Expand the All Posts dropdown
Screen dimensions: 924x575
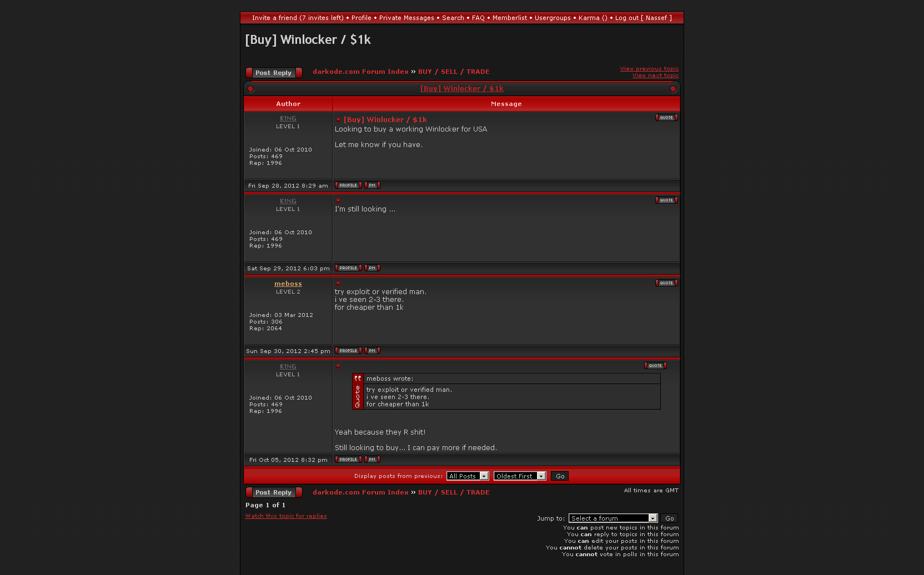[468, 476]
